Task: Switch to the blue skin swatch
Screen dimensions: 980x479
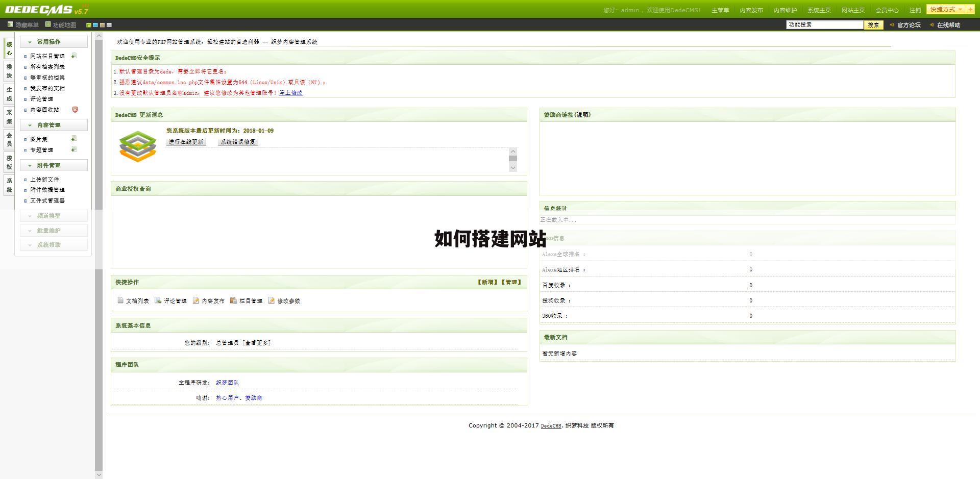Action: point(95,25)
